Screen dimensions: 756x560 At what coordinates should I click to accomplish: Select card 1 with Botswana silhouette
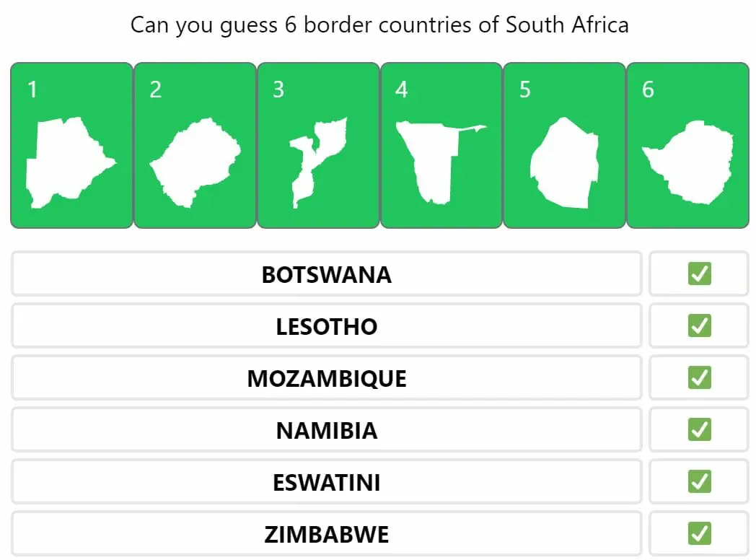[x=71, y=145]
